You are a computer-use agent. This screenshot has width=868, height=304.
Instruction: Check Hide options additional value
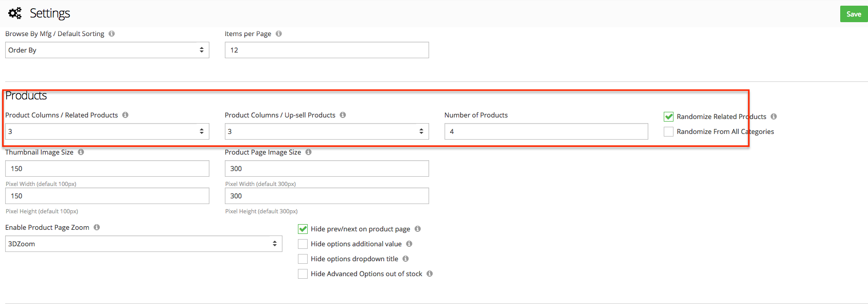coord(303,244)
